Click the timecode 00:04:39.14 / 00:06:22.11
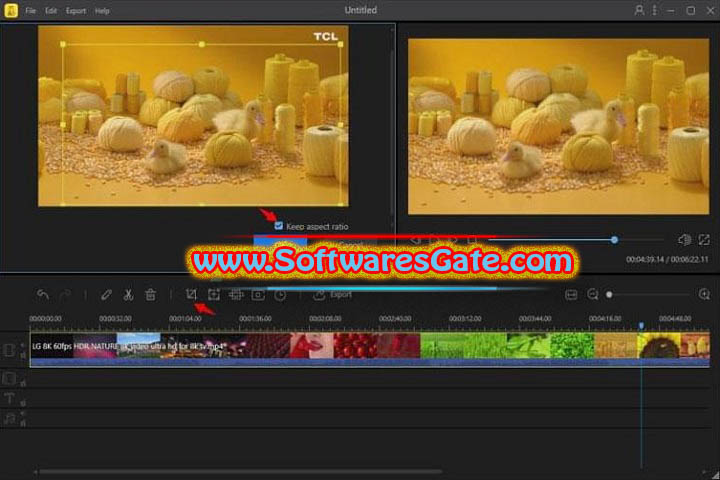The height and width of the screenshot is (480, 720). tap(667, 260)
